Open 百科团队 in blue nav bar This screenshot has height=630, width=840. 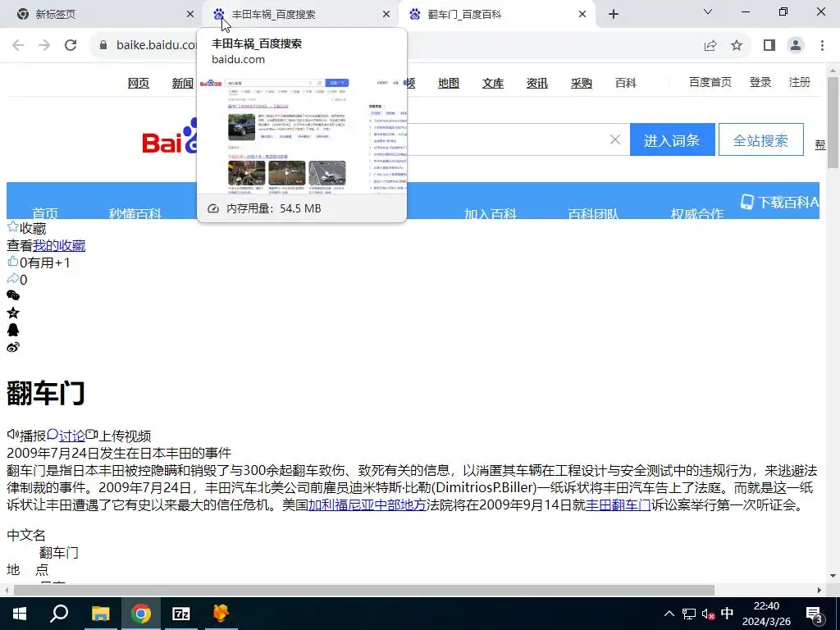pos(593,212)
